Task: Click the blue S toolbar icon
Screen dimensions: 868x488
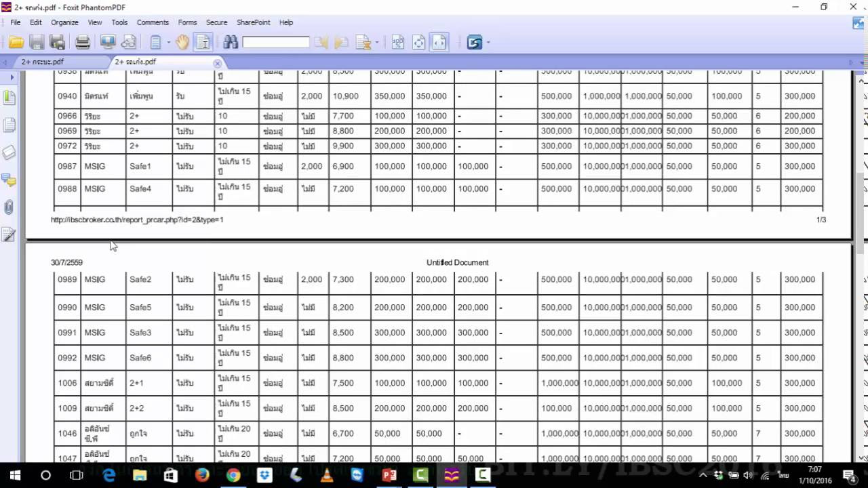Action: pos(475,43)
